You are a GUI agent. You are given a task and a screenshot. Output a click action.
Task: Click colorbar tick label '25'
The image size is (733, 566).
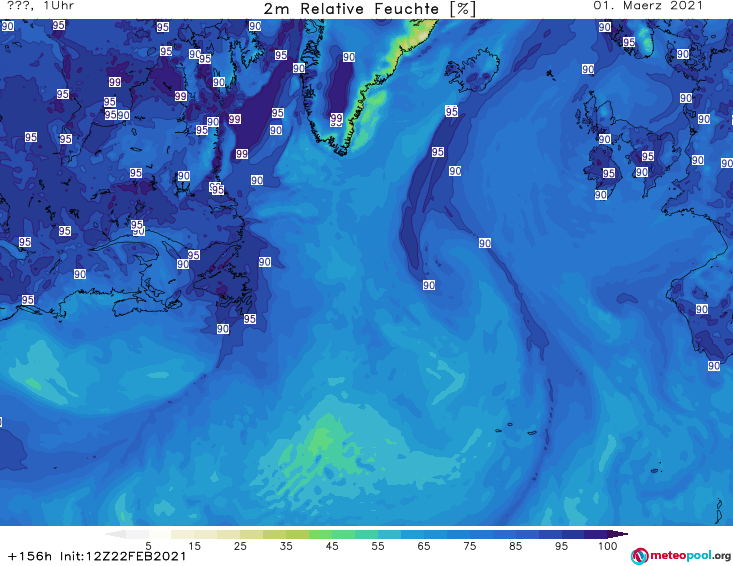tap(240, 545)
